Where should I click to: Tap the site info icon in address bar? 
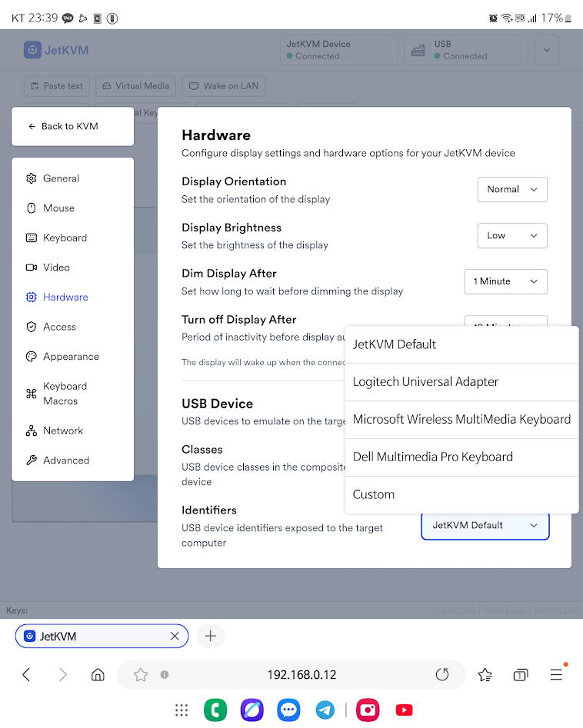pyautogui.click(x=165, y=675)
